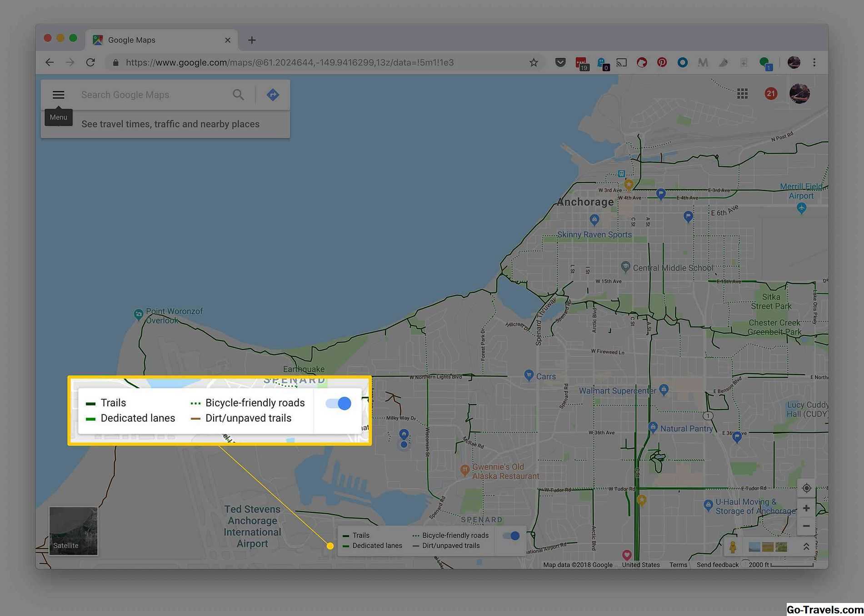Open the hamburger Menu in Google Maps

coord(58,95)
